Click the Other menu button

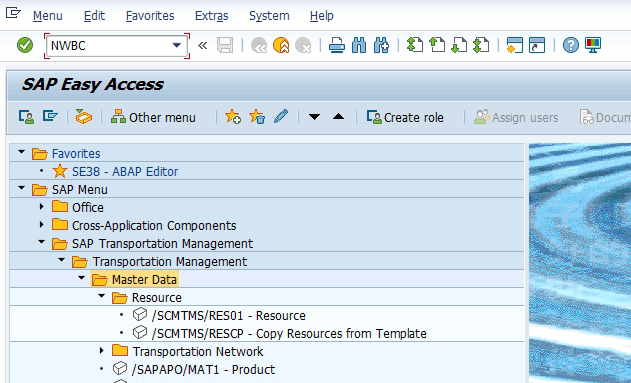153,117
